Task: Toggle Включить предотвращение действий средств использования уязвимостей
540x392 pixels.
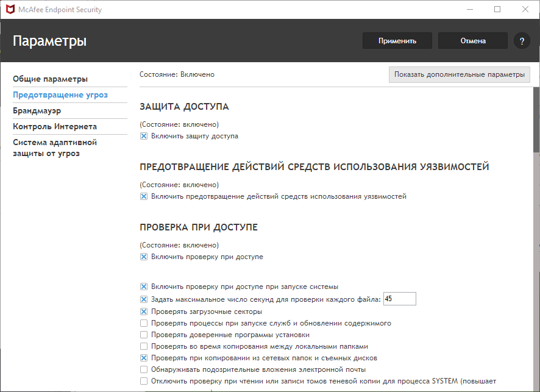Action: coord(144,196)
